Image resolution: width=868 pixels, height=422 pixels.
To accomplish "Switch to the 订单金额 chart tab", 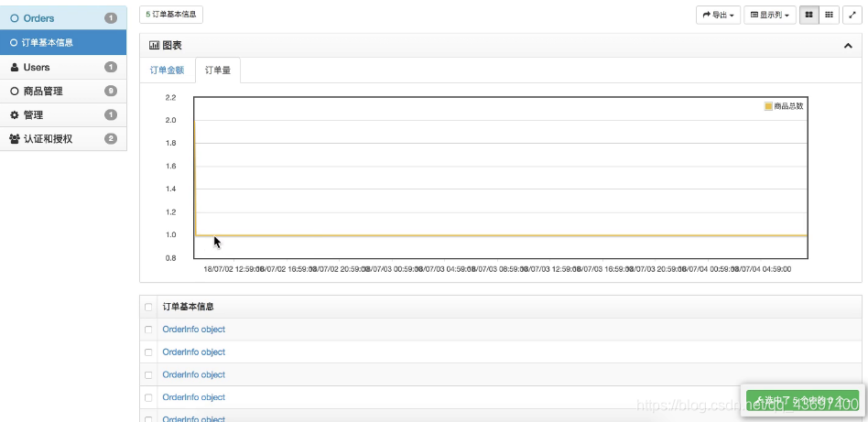I will 168,70.
